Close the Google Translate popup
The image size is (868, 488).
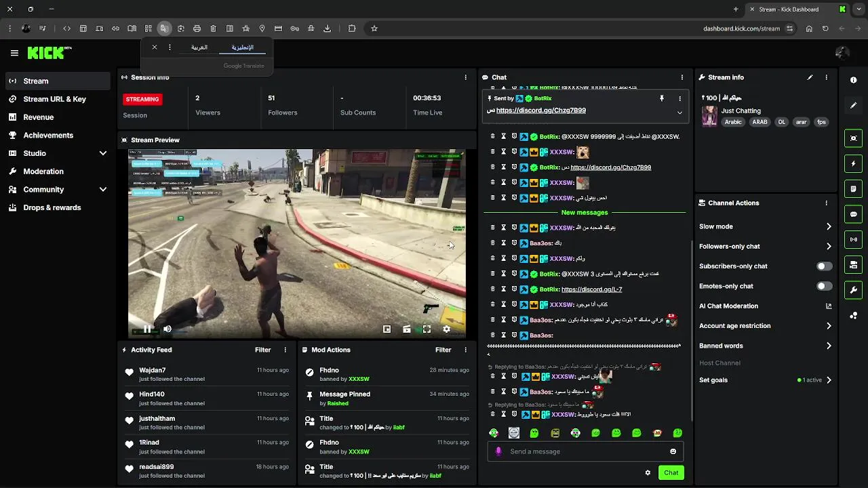point(155,47)
